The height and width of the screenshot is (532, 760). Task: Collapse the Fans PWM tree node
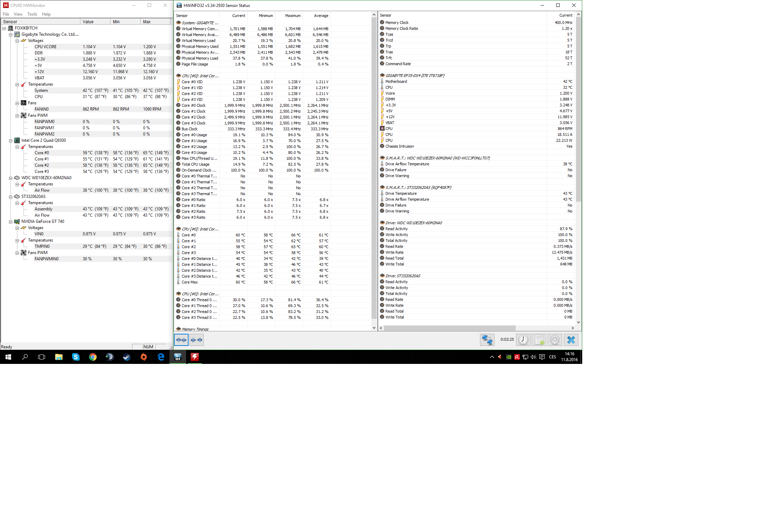[17, 116]
